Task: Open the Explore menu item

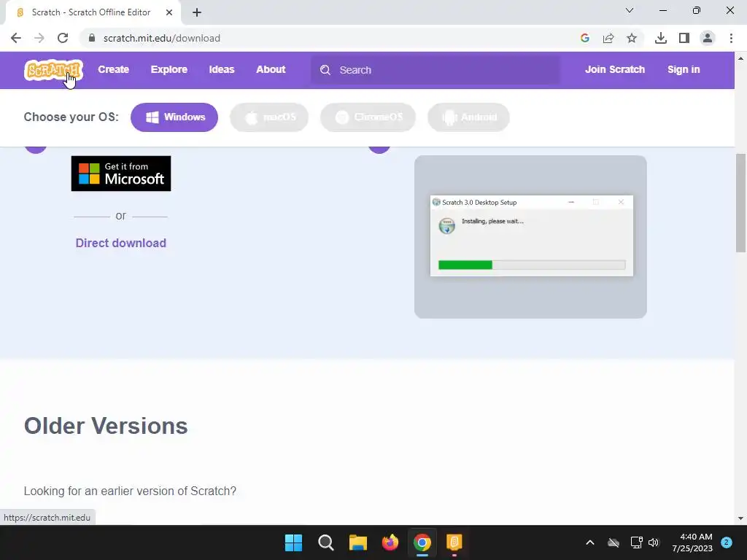Action: [169, 69]
